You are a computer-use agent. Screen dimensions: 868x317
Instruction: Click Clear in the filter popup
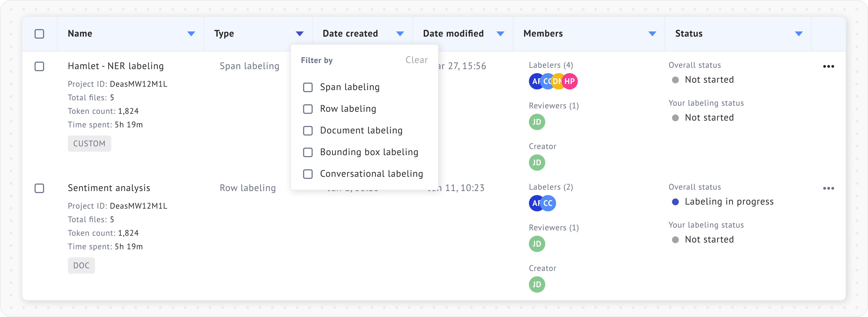coord(416,60)
